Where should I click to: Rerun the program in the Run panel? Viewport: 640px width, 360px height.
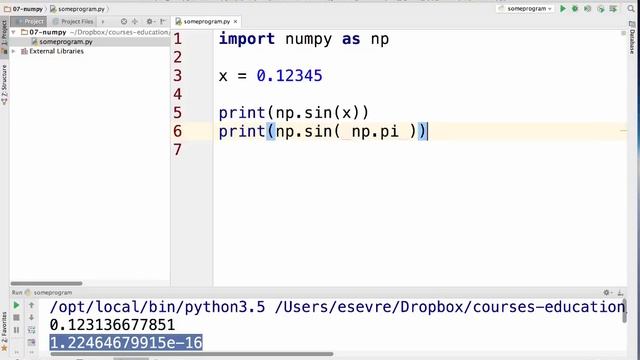tap(16, 305)
